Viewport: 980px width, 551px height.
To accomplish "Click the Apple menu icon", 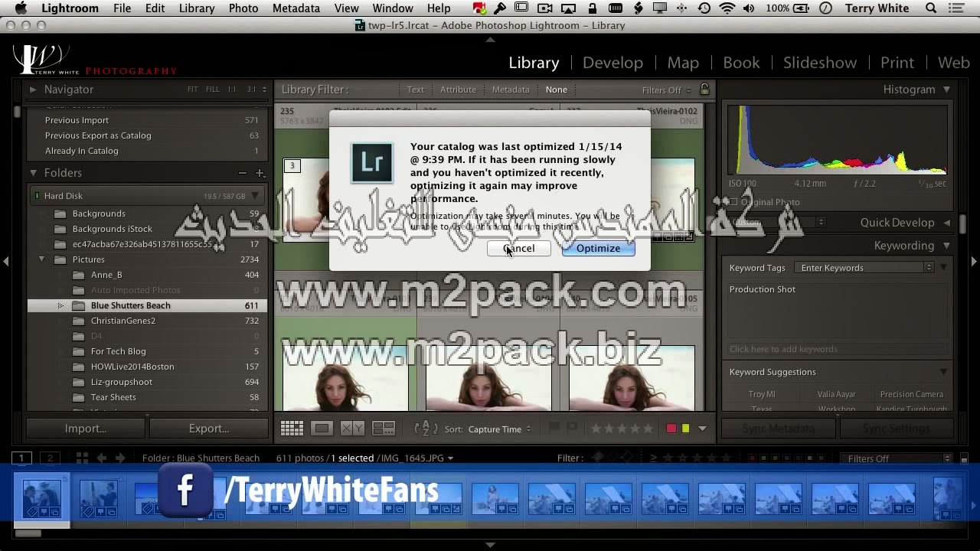I will [21, 8].
